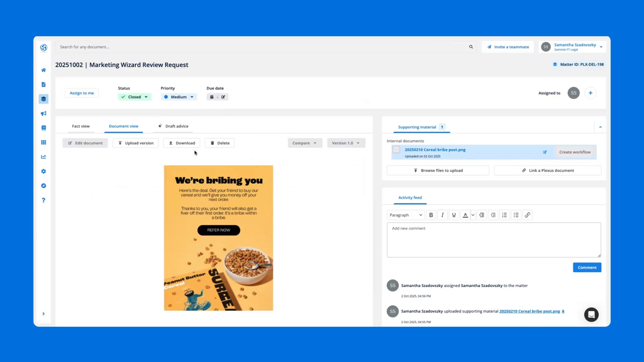Open the documents icon in the sidebar
The image size is (644, 362).
pos(43,84)
